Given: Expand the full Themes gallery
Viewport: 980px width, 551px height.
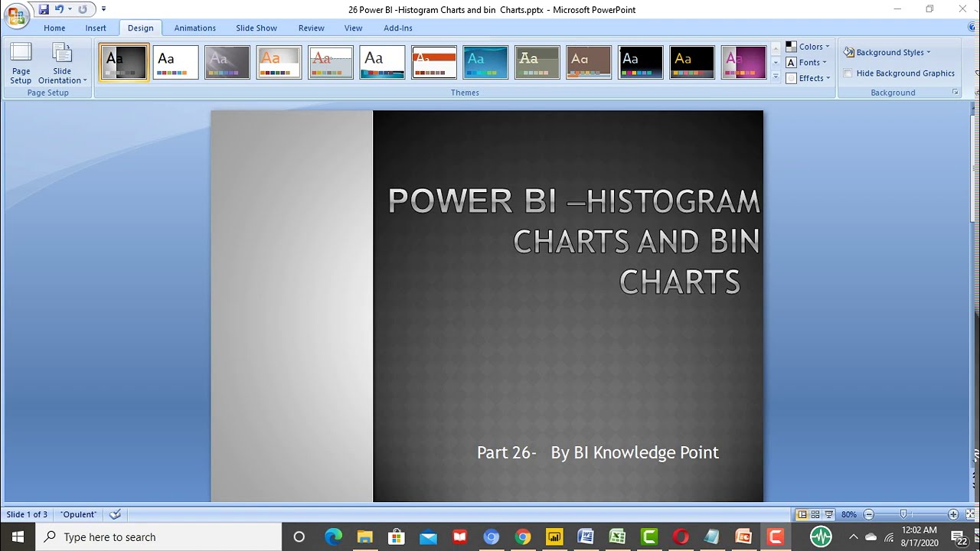Looking at the screenshot, I should click(x=776, y=76).
